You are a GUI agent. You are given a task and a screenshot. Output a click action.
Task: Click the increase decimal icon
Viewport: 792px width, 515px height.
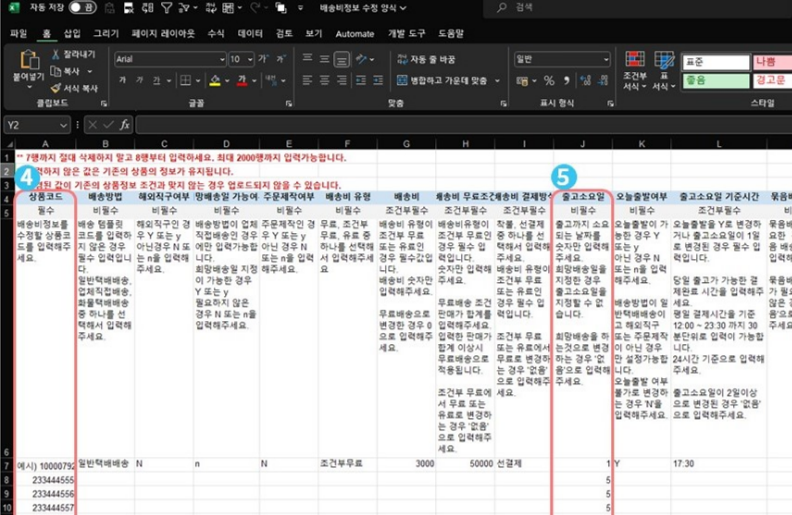(x=585, y=80)
